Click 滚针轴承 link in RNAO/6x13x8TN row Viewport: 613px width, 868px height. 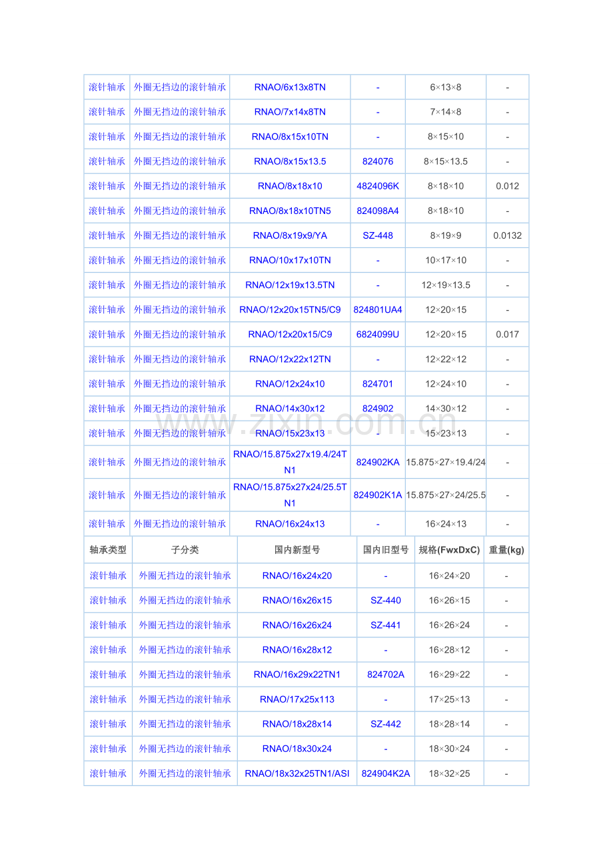pos(107,87)
